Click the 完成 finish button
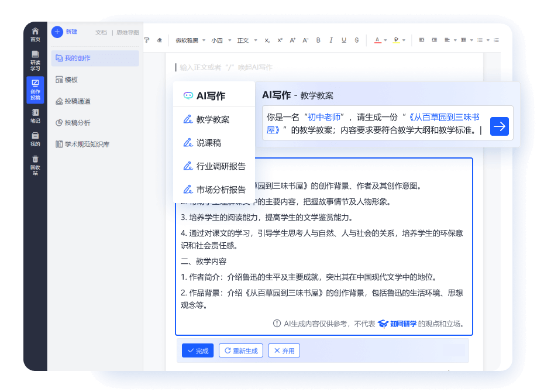 [197, 350]
